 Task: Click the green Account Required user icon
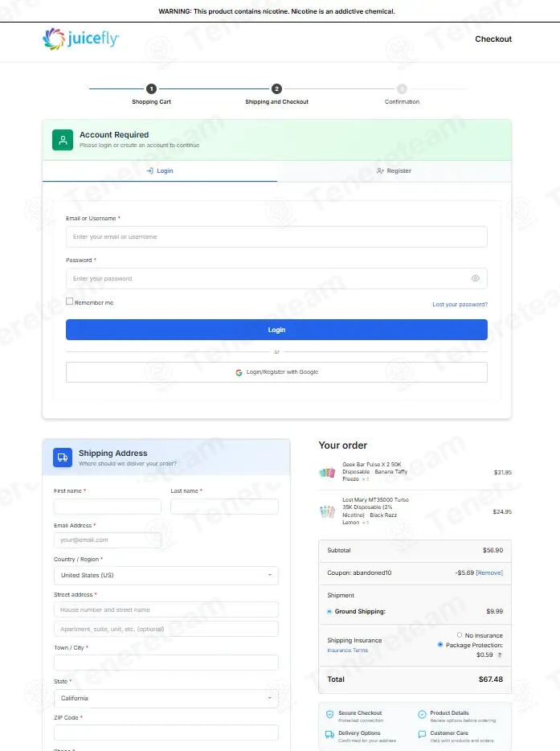click(x=63, y=140)
